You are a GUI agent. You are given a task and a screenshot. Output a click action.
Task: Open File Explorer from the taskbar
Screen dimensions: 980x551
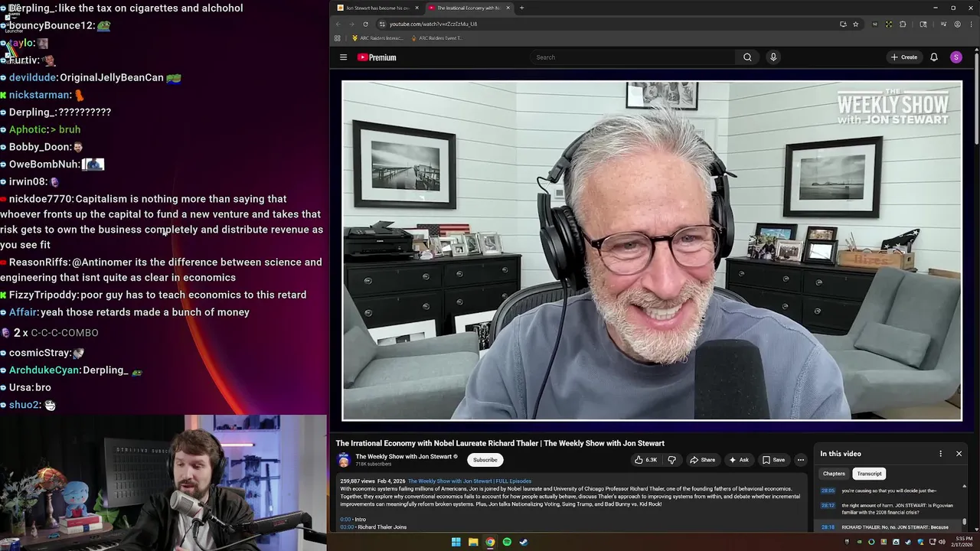coord(473,542)
